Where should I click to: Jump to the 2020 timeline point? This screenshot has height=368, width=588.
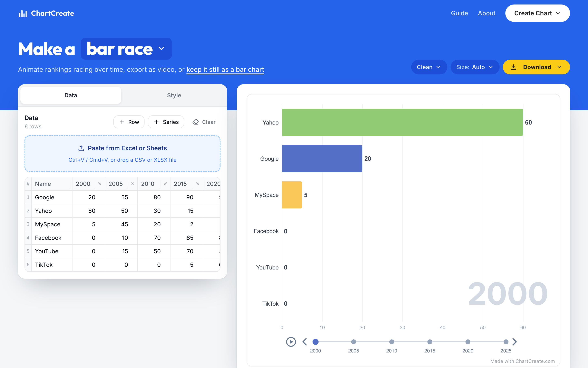click(468, 342)
